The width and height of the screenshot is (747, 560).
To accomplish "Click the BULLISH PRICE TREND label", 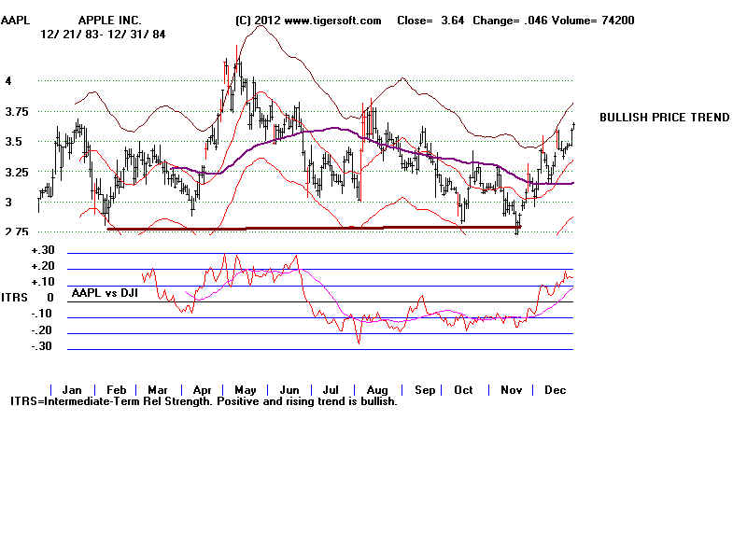I will pyautogui.click(x=664, y=118).
